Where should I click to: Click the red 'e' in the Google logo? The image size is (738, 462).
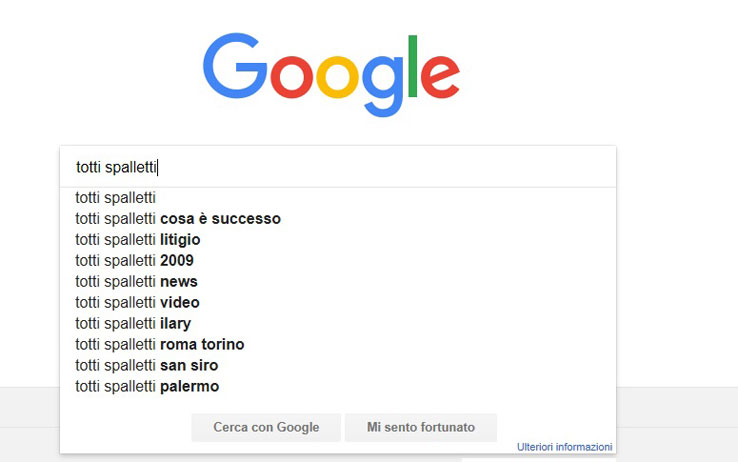point(440,77)
